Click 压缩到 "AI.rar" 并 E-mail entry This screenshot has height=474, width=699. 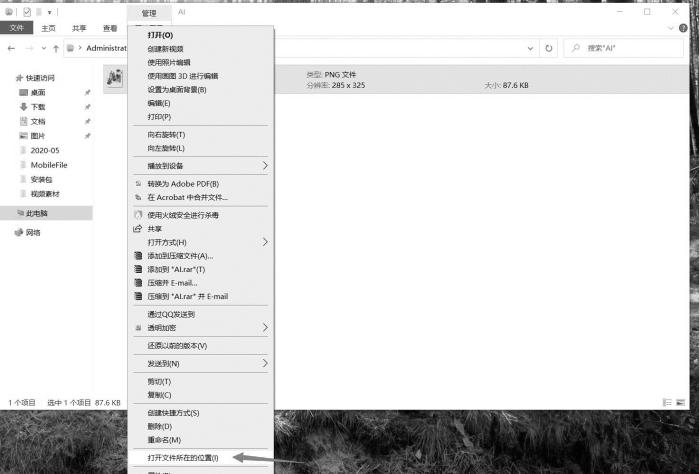click(201, 297)
